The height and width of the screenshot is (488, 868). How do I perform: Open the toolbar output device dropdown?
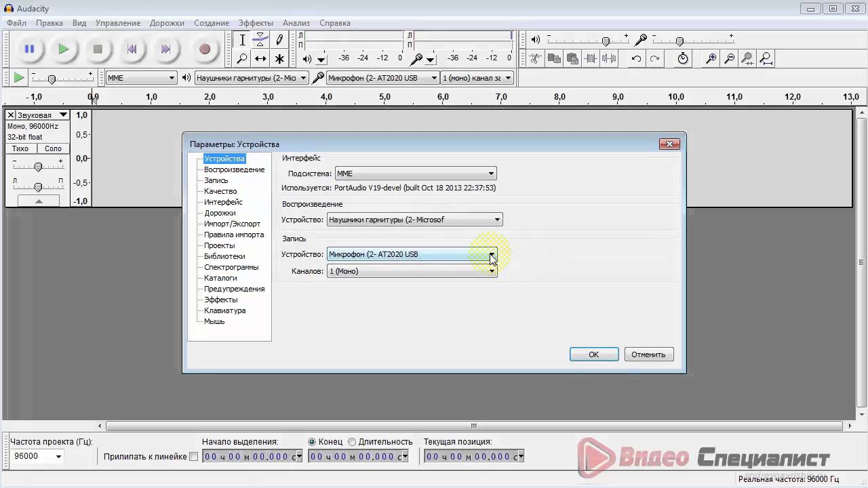pos(252,78)
